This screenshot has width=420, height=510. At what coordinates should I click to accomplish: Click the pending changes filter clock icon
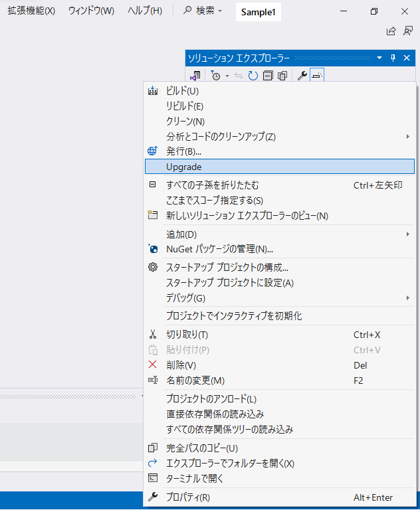pyautogui.click(x=215, y=76)
